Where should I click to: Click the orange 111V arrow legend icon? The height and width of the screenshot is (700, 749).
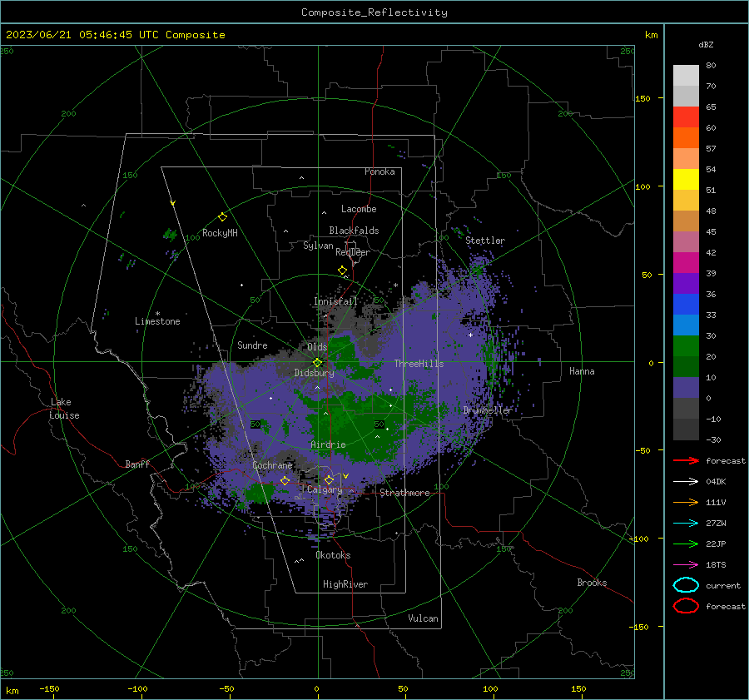pyautogui.click(x=686, y=502)
